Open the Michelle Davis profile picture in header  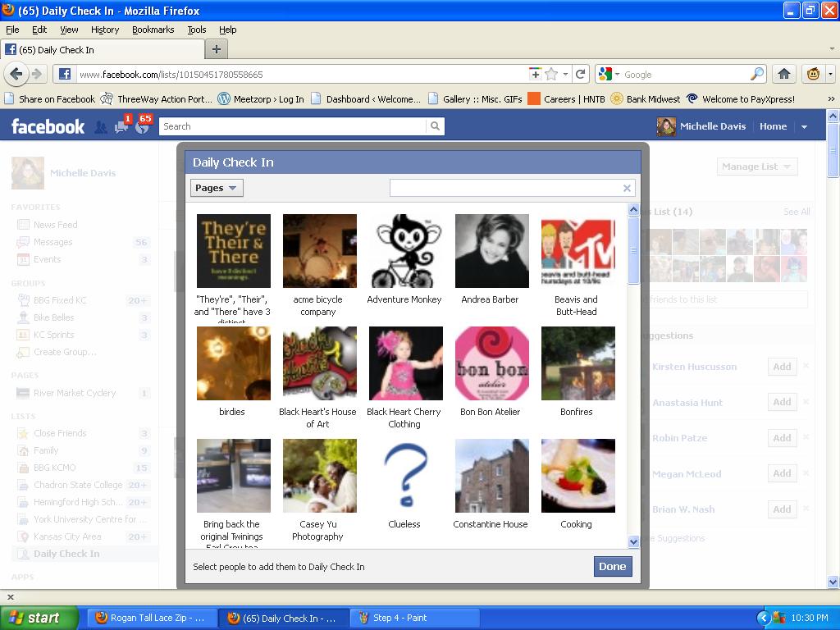(666, 126)
